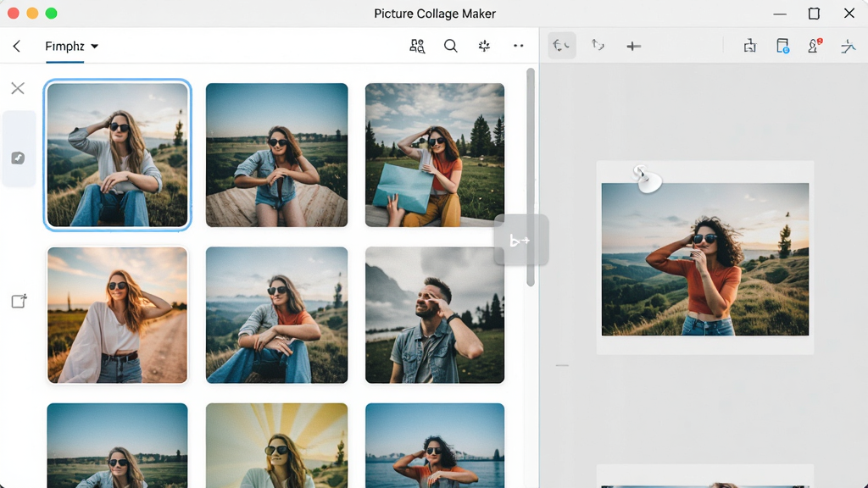
Task: Select the collage photo of curly-haired woman
Action: (x=704, y=259)
